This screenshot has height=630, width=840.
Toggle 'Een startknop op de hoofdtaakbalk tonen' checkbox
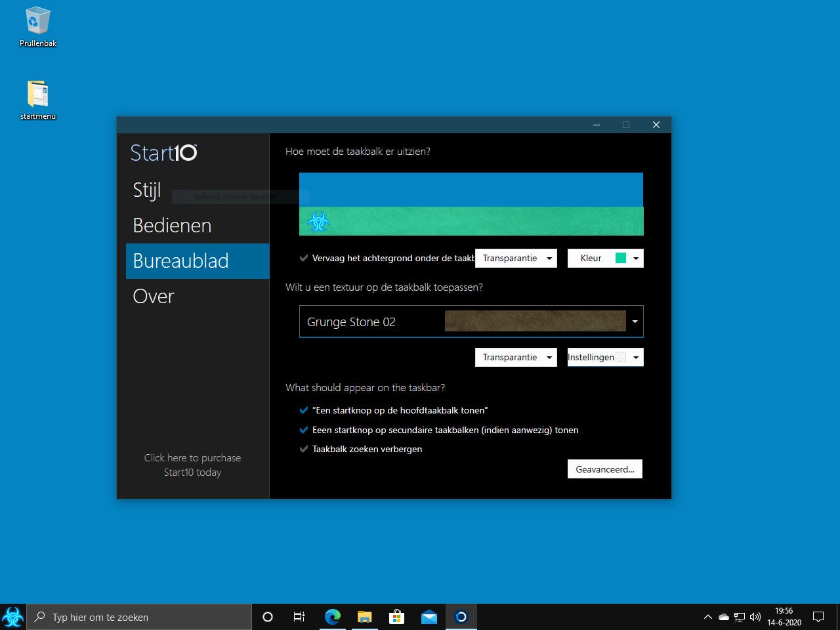click(304, 410)
